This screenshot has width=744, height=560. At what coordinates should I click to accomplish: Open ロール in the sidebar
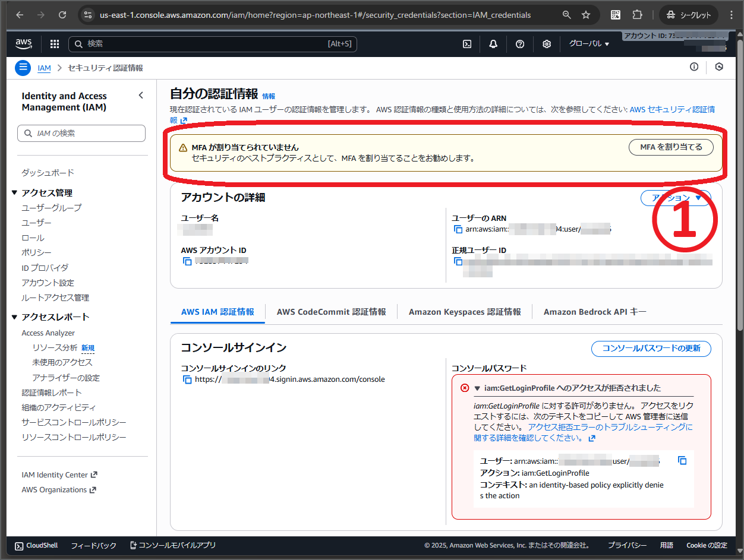[x=33, y=238]
